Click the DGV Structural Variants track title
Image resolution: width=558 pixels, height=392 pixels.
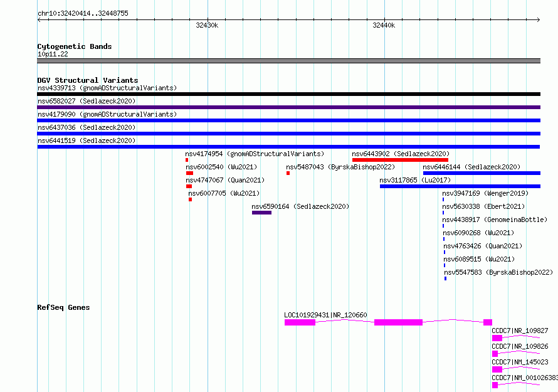[88, 80]
